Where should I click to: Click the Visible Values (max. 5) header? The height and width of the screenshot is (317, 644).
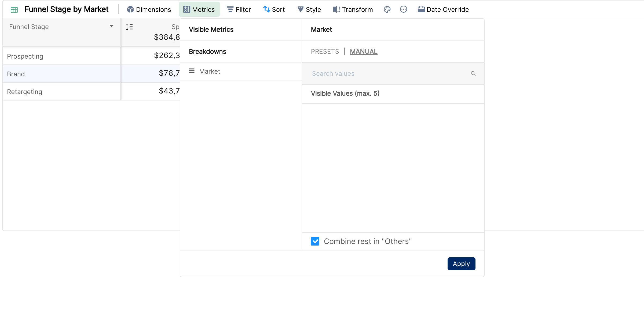click(x=345, y=93)
